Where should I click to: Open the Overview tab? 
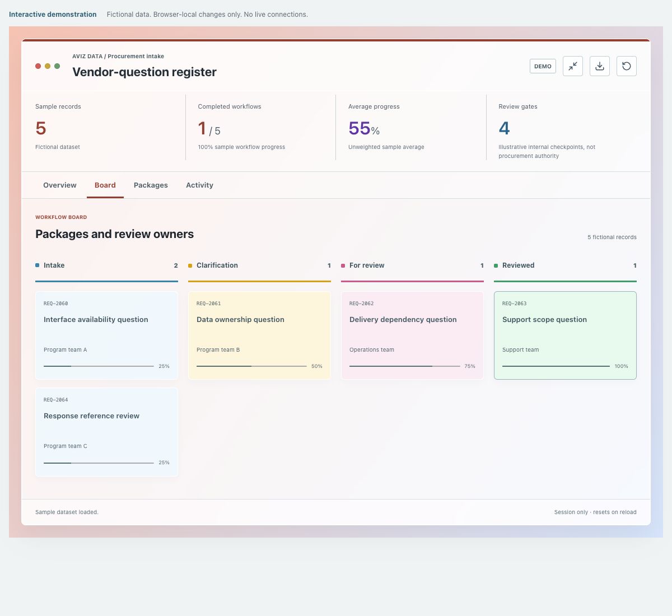[60, 185]
